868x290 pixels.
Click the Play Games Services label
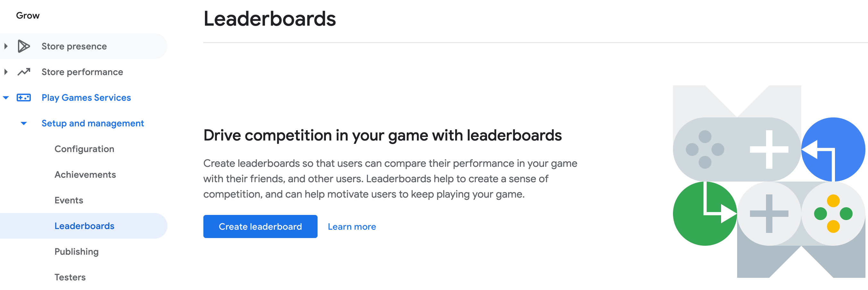[86, 98]
